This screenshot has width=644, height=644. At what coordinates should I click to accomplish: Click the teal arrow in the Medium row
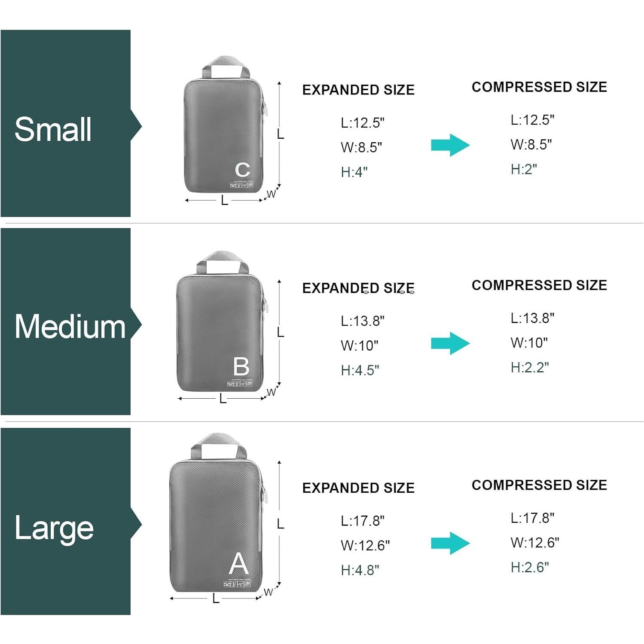point(450,343)
